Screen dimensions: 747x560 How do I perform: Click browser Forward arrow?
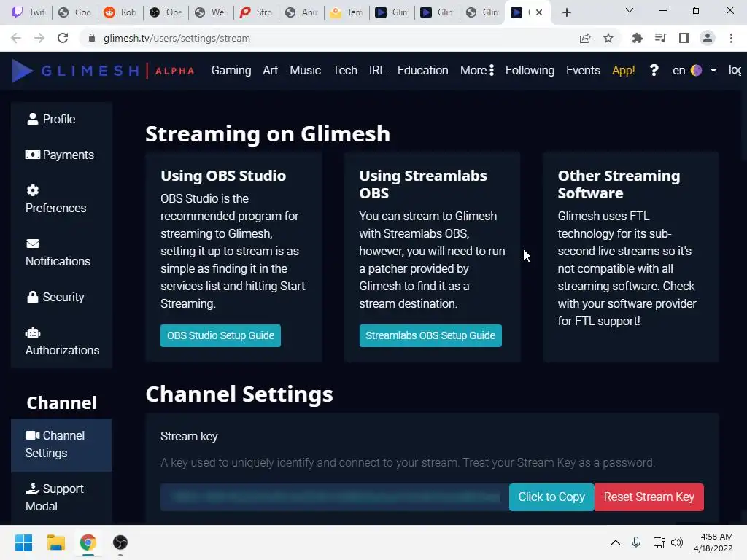(x=39, y=38)
